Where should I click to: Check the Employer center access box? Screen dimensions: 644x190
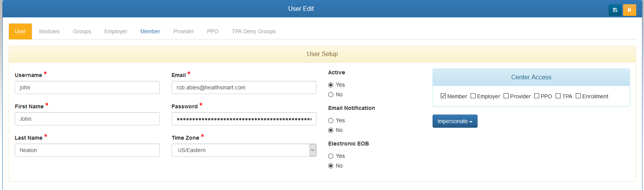[473, 96]
